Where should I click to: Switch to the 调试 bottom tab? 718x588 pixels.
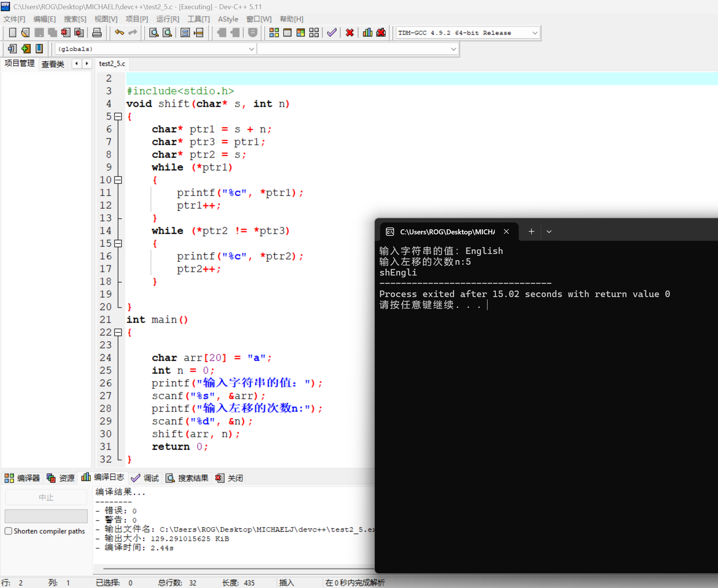(x=145, y=478)
